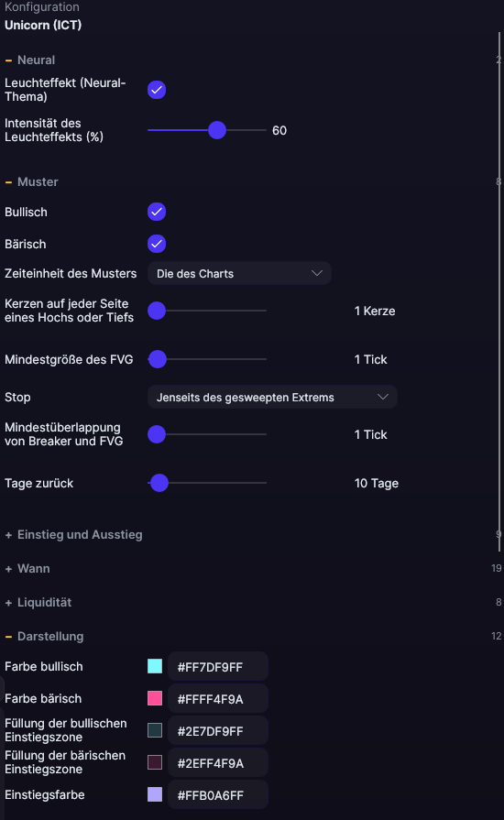
Task: Open the Farbe bullisch cyan color swatch
Action: coord(155,666)
